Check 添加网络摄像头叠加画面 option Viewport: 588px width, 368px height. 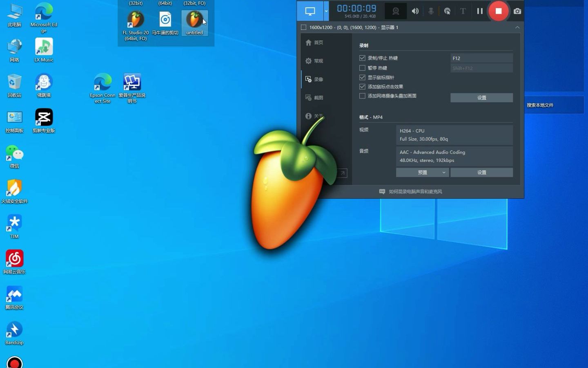pos(362,96)
